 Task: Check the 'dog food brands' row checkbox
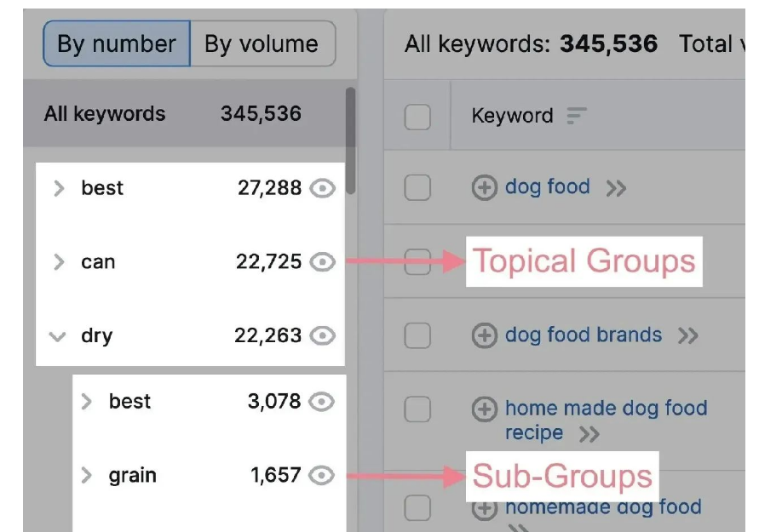click(417, 335)
